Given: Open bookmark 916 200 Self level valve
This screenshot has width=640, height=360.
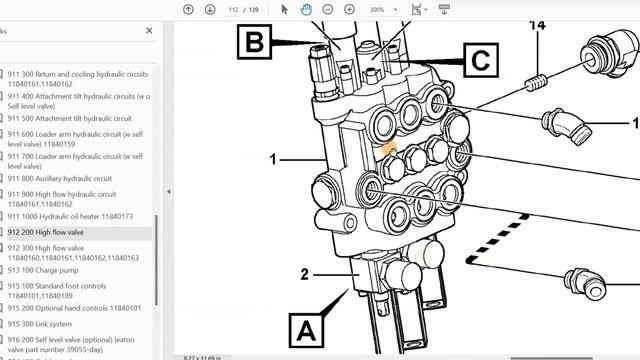Looking at the screenshot, I should click(x=71, y=345).
